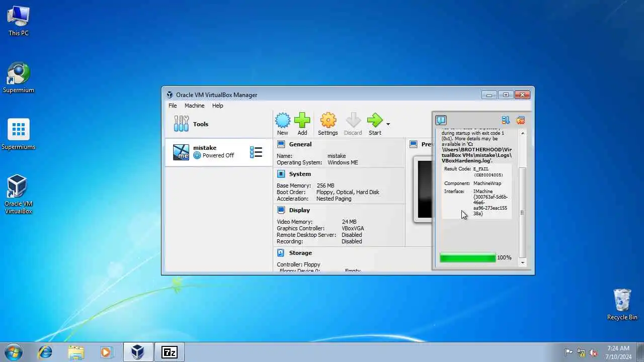Minimize the VirtualBox Manager window
Viewport: 644px width, 362px height.
click(489, 95)
